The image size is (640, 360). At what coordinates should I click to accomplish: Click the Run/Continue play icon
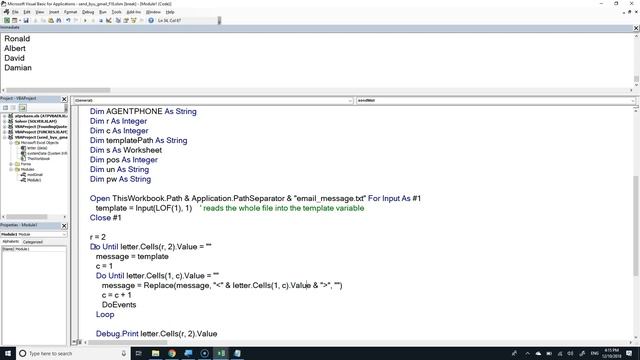(85, 20)
